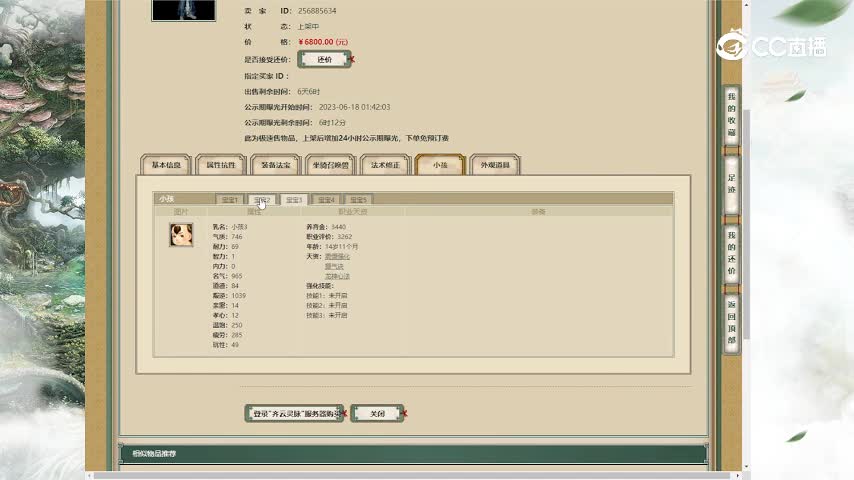Select the 宝宝2 sub-tab
The image size is (854, 480).
262,200
